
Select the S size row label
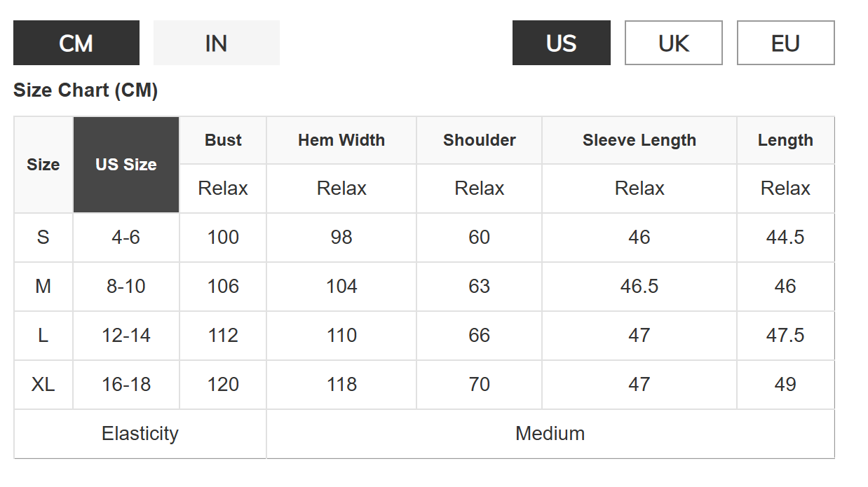[43, 238]
